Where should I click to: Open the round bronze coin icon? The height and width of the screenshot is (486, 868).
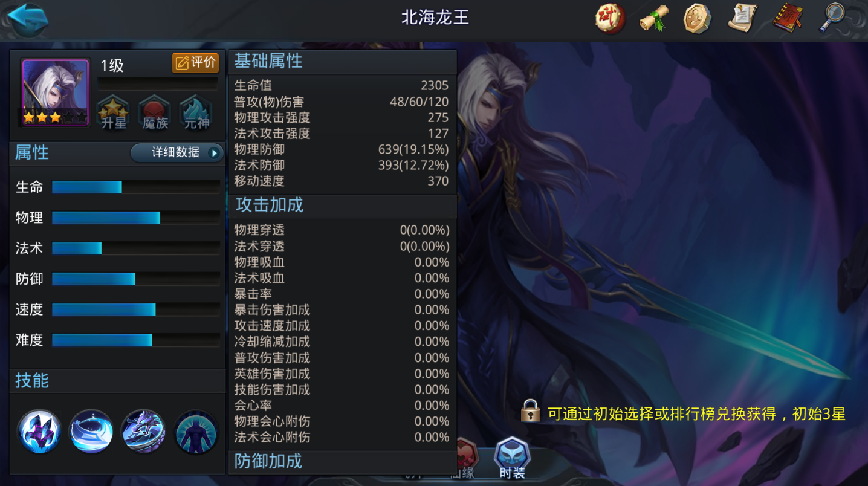click(697, 18)
